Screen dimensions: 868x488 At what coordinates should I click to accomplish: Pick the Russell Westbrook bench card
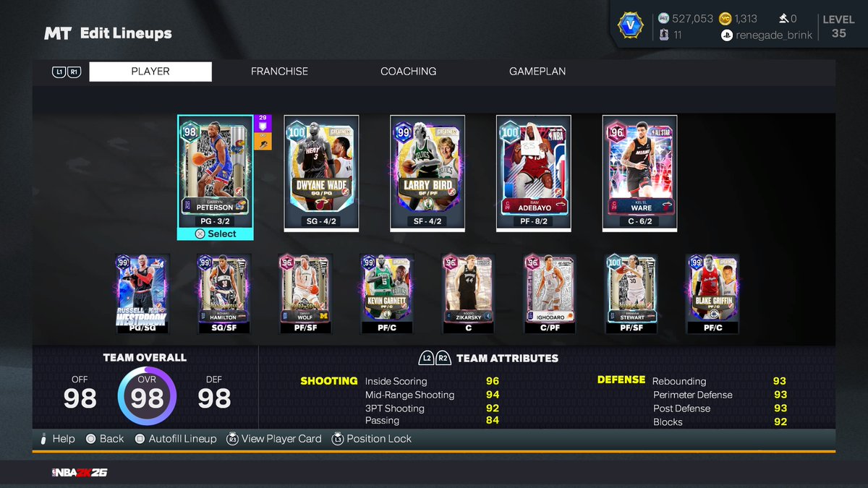pos(142,294)
